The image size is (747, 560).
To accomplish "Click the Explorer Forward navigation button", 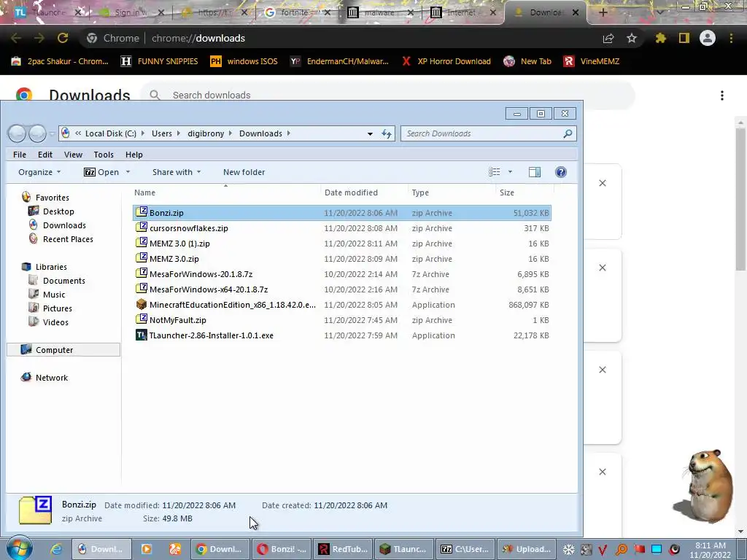I will point(37,134).
